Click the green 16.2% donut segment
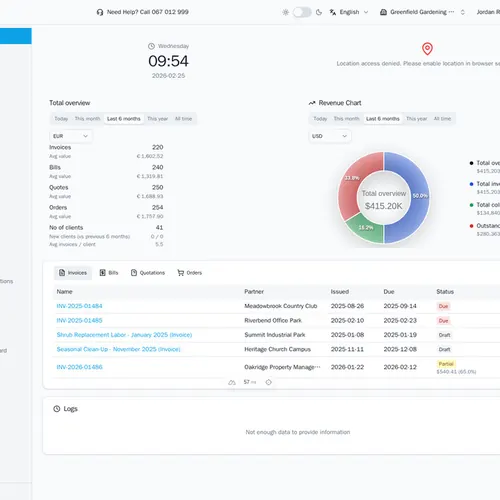The height and width of the screenshot is (500, 500). click(x=367, y=229)
